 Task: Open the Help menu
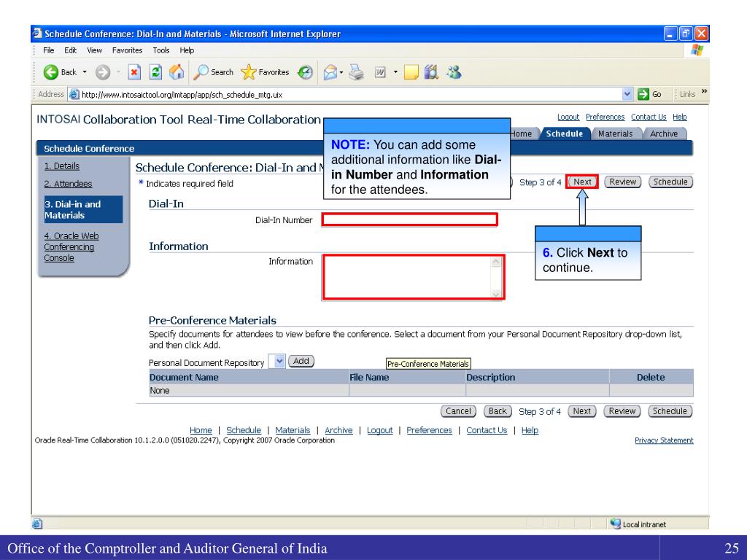(187, 50)
